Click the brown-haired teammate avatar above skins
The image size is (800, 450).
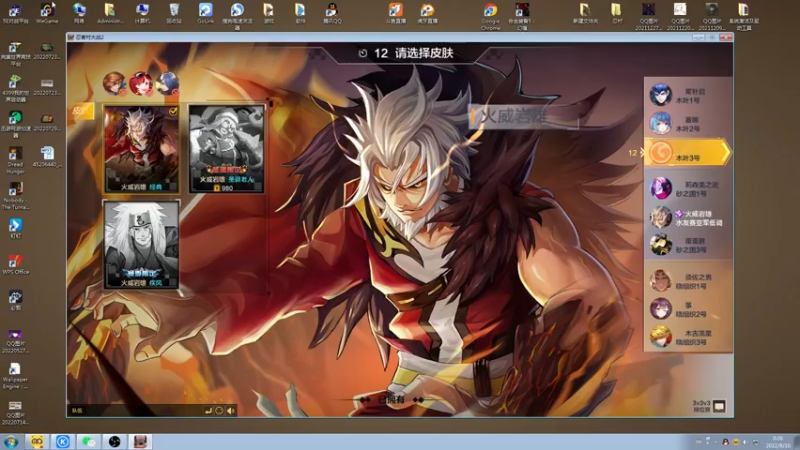point(114,84)
